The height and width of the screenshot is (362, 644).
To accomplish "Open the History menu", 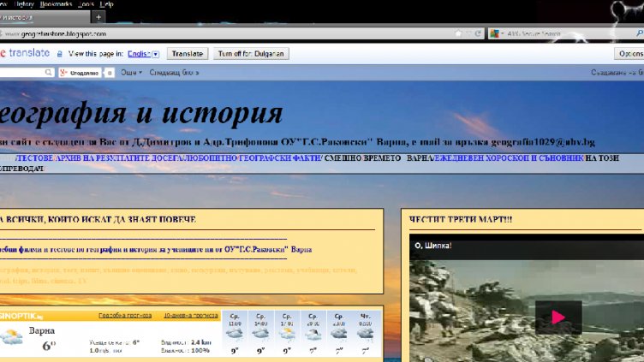I will pos(24,4).
